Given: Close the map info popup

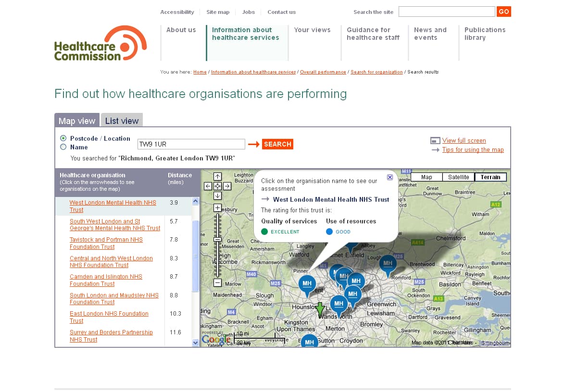Looking at the screenshot, I should click(390, 177).
